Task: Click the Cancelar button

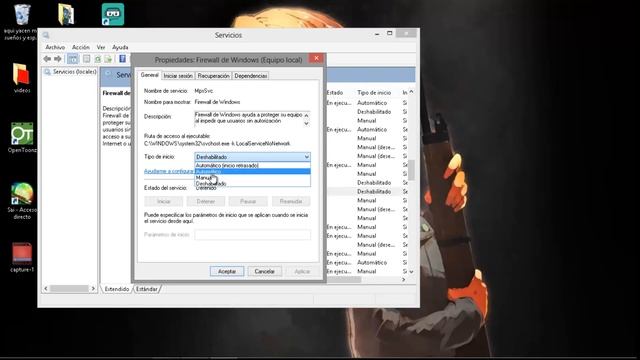Action: coord(264,271)
